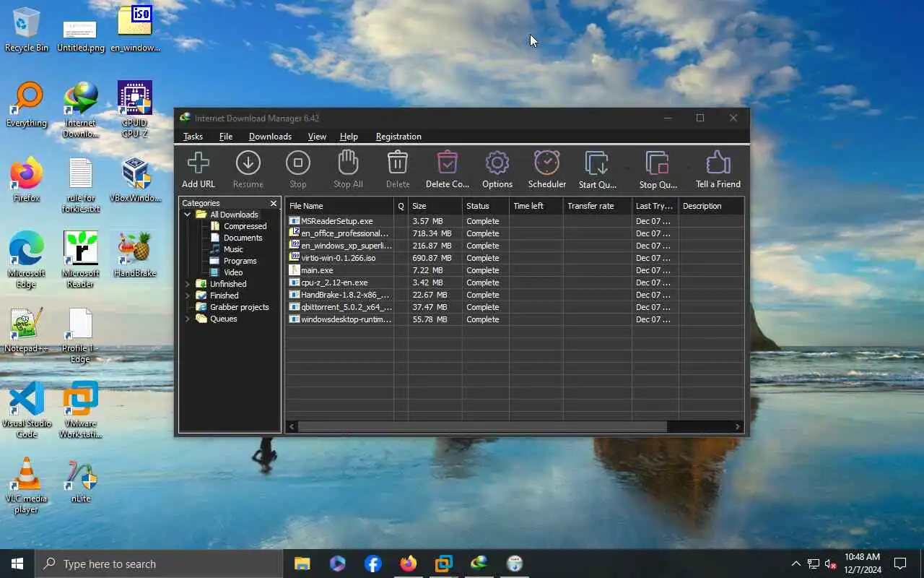
Task: Click the Delete Completed icon
Action: [x=448, y=163]
